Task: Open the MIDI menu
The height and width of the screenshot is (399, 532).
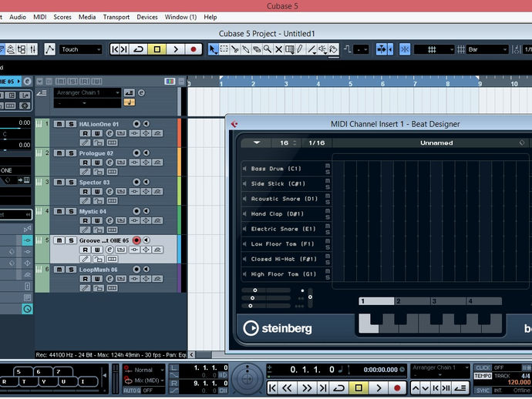Action: [39, 17]
